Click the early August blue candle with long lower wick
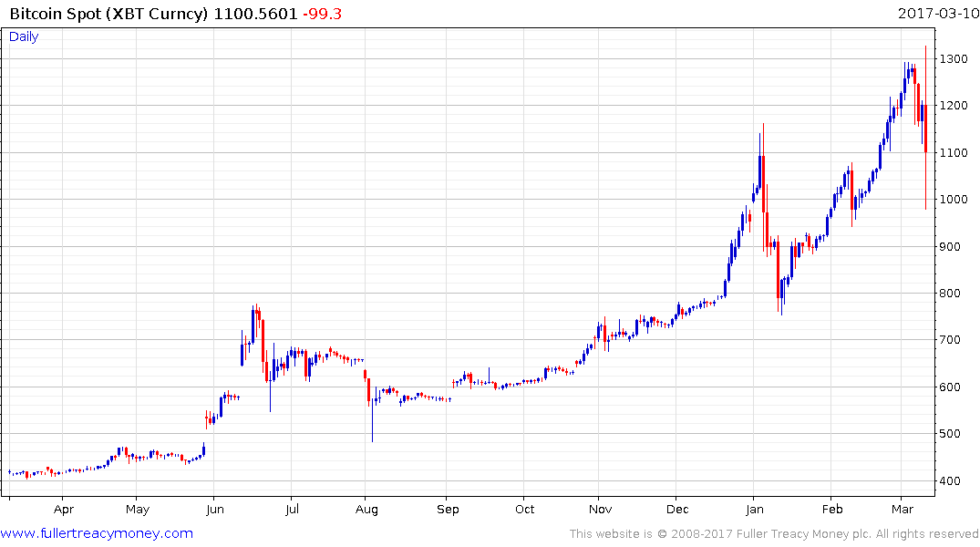980x547 pixels. 373,420
